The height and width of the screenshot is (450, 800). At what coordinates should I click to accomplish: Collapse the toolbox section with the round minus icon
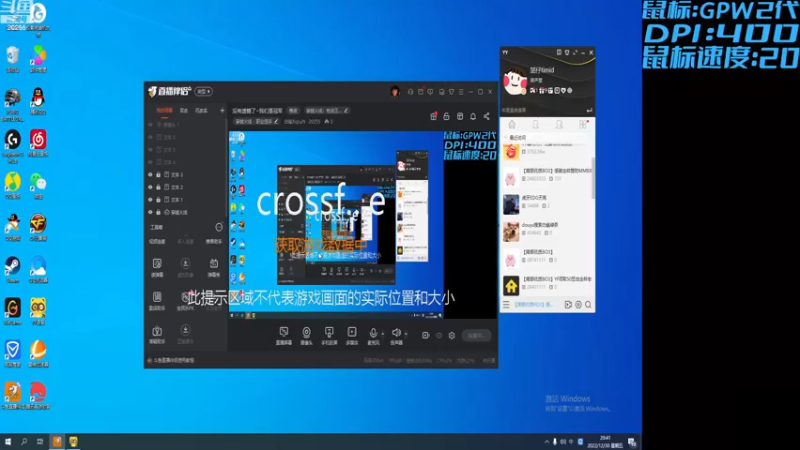point(219,227)
